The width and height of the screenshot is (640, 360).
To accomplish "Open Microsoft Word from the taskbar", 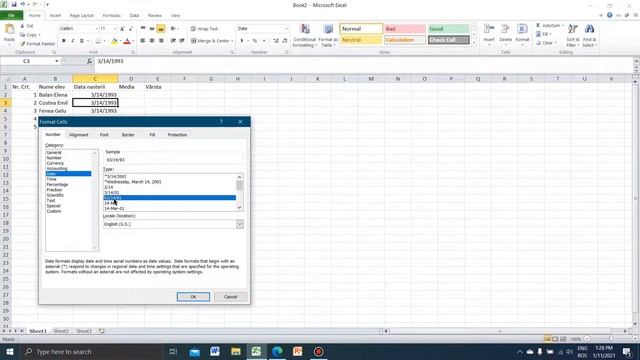I will tap(215, 351).
